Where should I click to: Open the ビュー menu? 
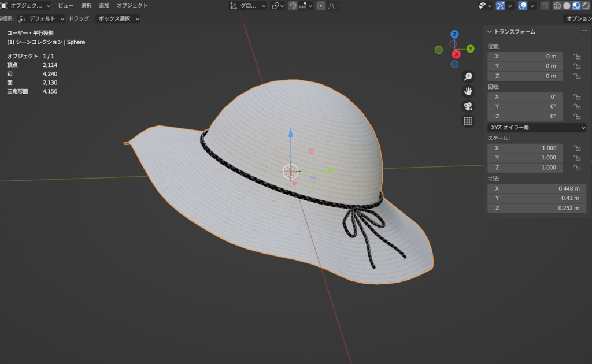65,5
